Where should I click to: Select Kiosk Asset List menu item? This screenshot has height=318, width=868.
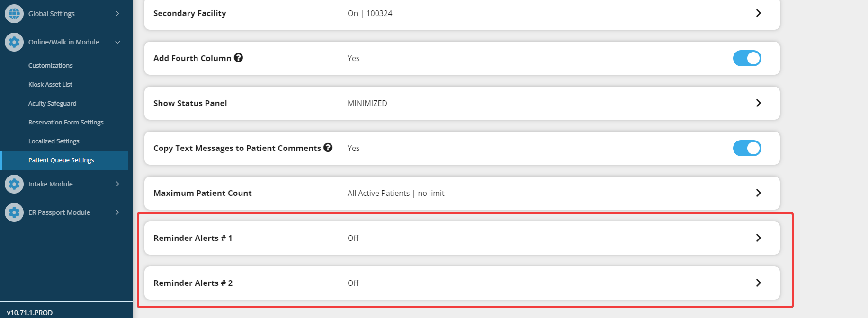click(x=50, y=85)
